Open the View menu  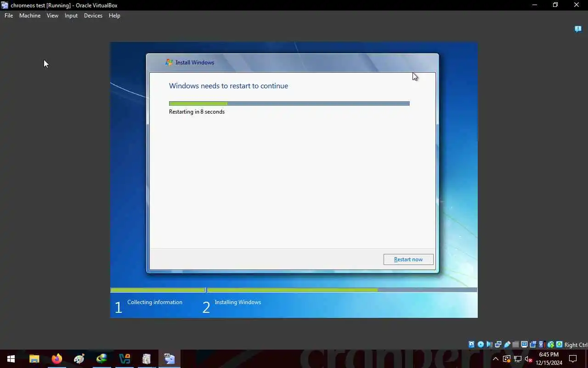(x=52, y=16)
